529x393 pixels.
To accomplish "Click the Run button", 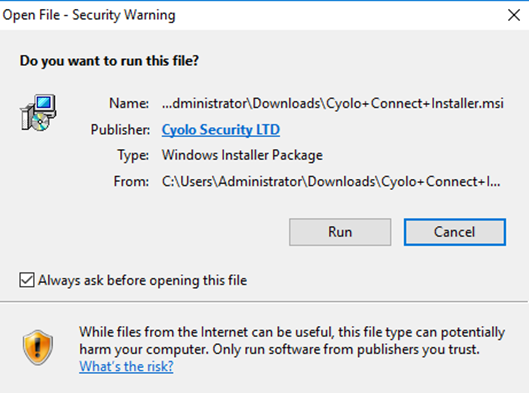I will point(340,232).
